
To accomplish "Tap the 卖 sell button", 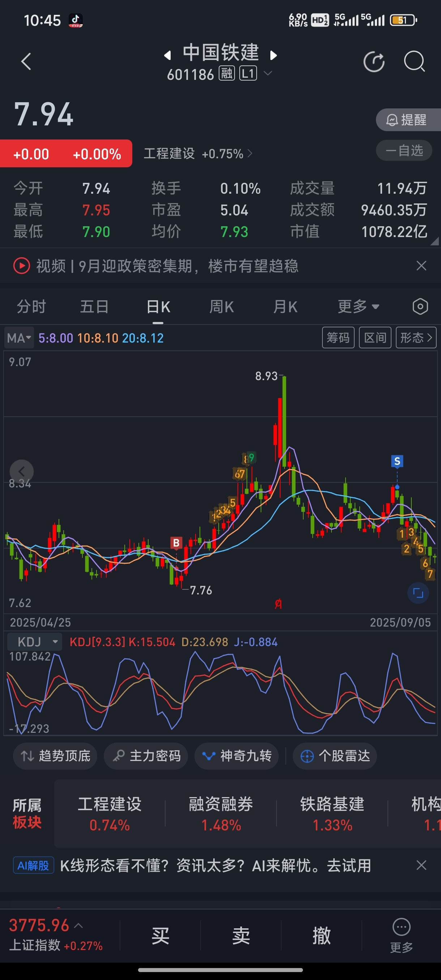I will click(241, 936).
